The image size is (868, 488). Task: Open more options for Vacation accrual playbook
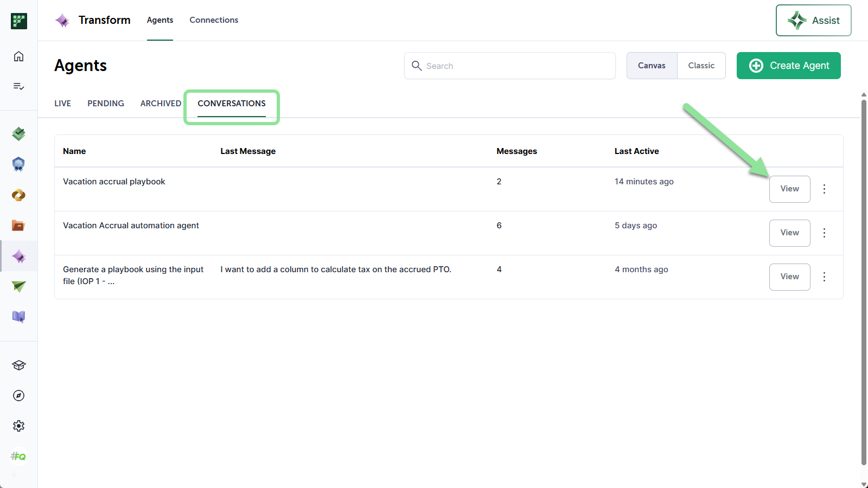coord(824,189)
